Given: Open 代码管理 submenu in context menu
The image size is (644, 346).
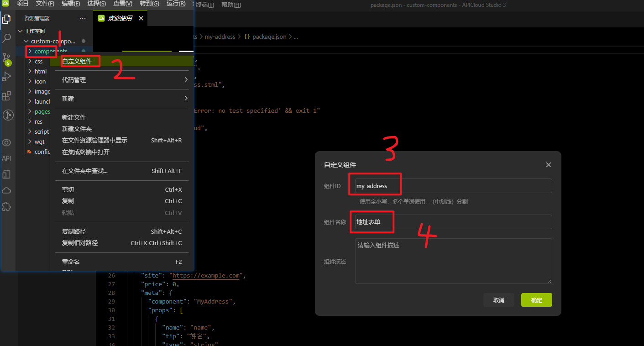Looking at the screenshot, I should coord(122,80).
